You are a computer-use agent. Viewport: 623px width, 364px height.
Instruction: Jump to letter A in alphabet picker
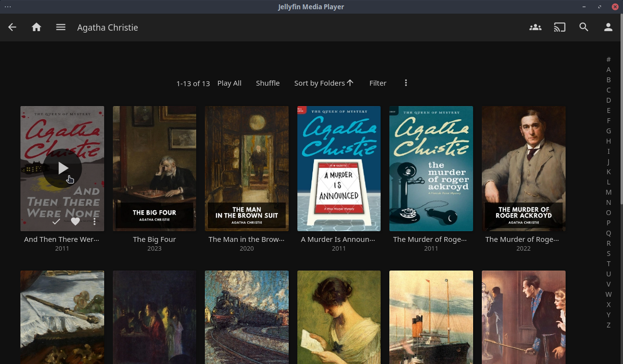click(x=608, y=70)
